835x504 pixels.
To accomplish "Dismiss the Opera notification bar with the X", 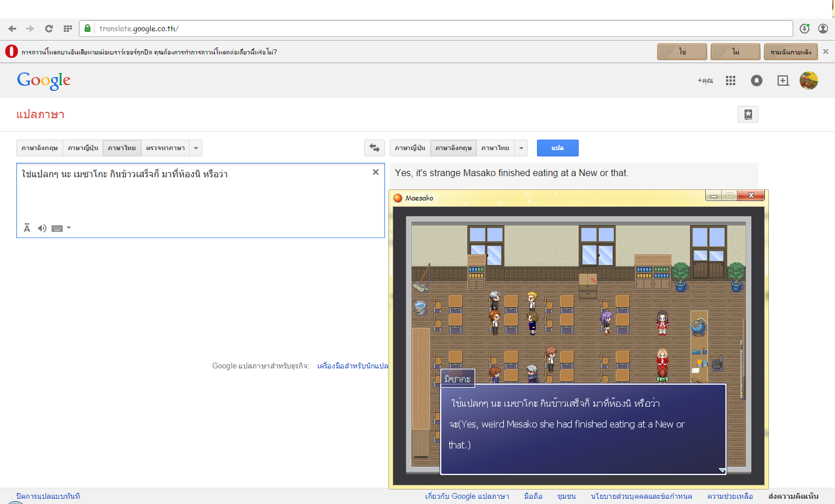I will coord(826,52).
